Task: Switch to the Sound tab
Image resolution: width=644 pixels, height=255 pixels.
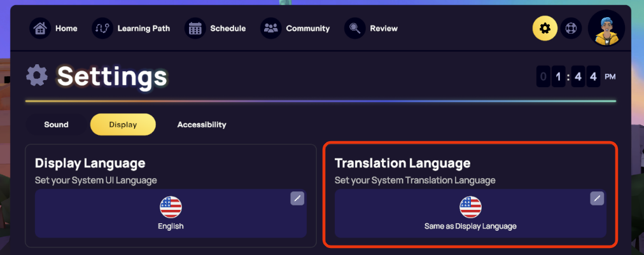Action: pyautogui.click(x=56, y=125)
